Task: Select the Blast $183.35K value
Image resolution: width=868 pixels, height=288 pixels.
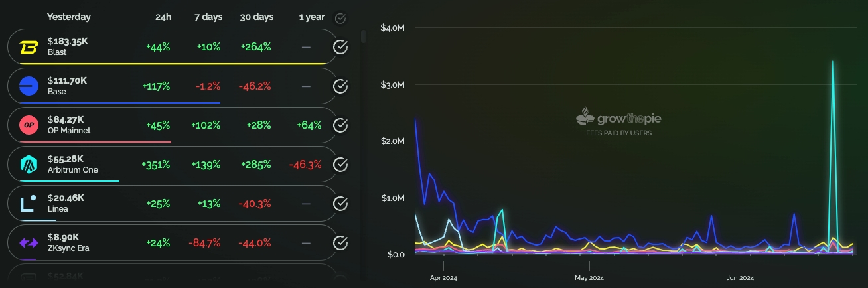Action: [x=68, y=42]
